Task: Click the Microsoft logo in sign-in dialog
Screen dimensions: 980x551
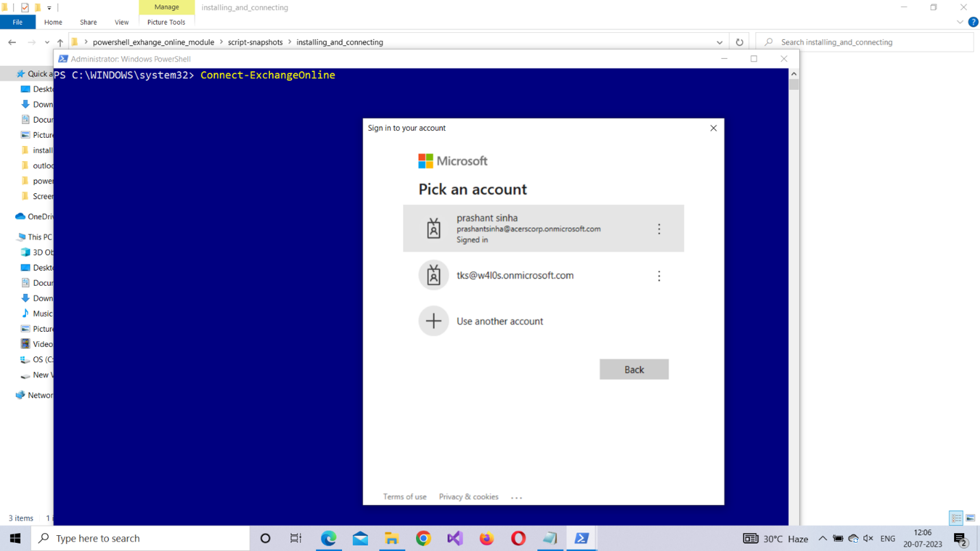Action: point(453,161)
